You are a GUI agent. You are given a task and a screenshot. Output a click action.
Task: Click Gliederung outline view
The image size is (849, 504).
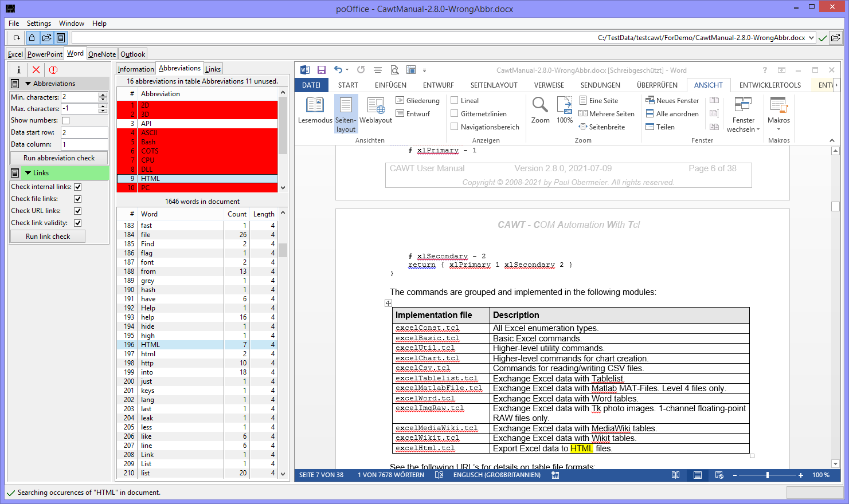point(418,100)
